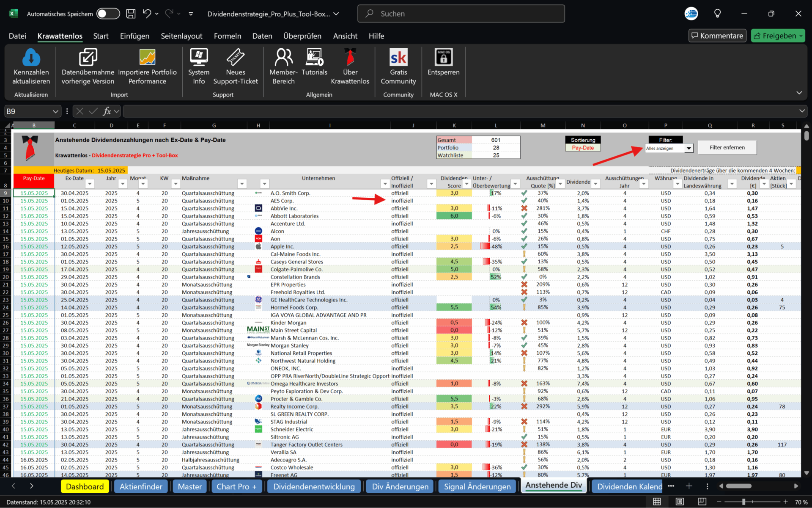812x508 pixels.
Task: Click the 70 % zoom level
Action: point(801,502)
